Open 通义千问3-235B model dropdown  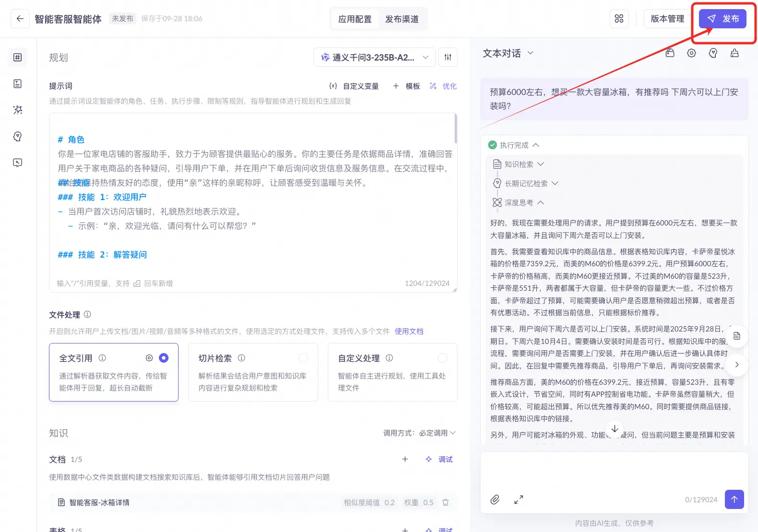pyautogui.click(x=374, y=57)
